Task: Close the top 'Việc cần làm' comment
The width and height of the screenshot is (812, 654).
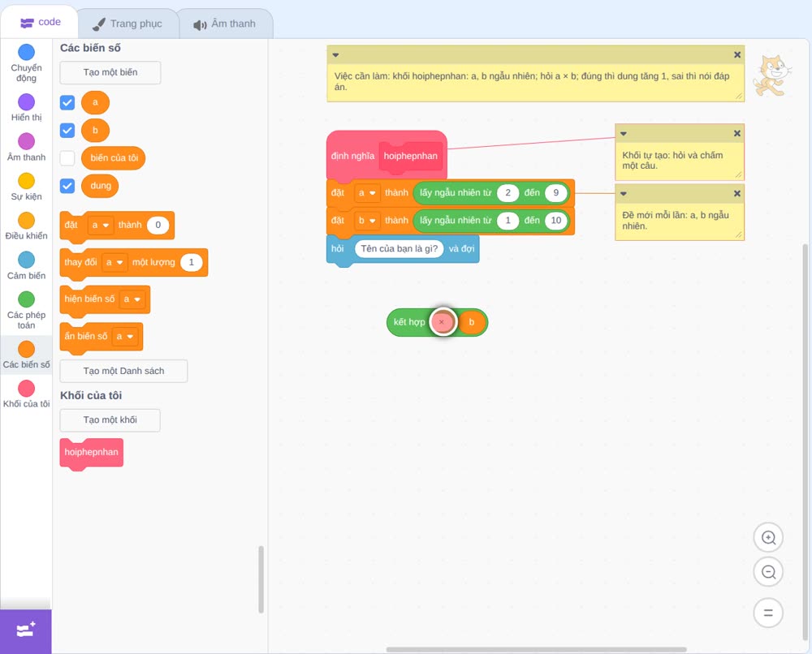Action: coord(737,55)
